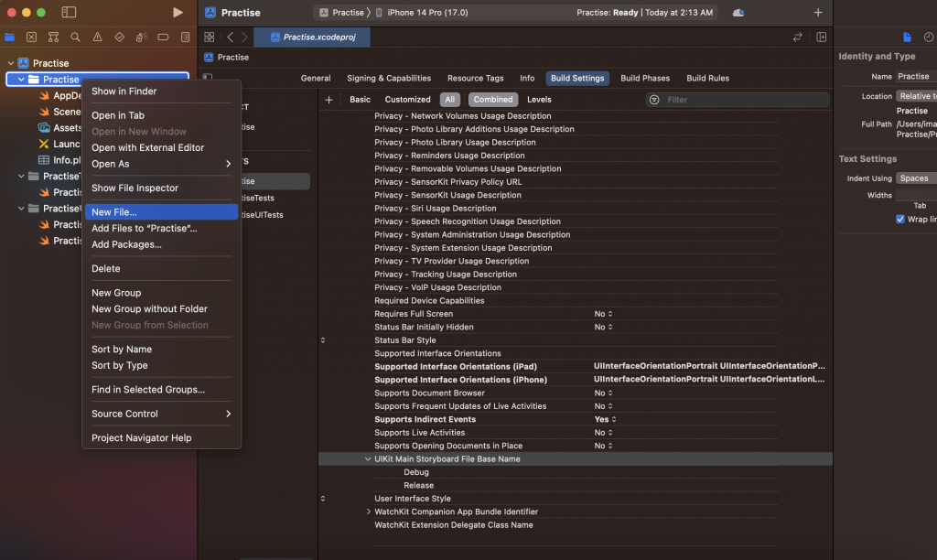
Task: Open the Debug navigator icon
Action: [x=141, y=37]
